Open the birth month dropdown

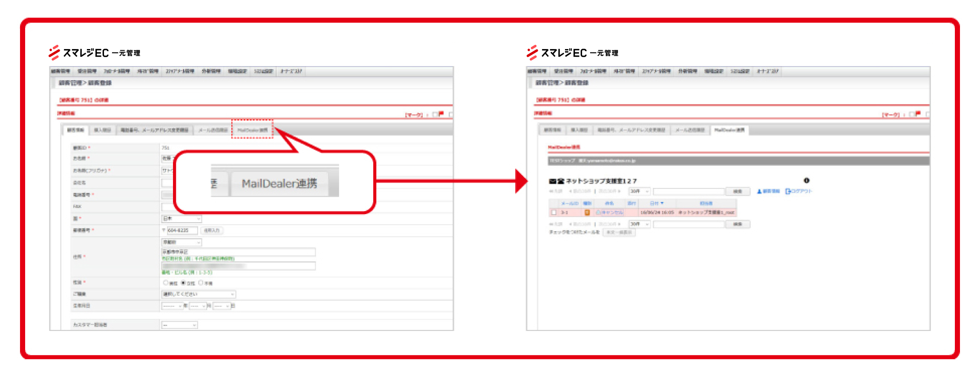[x=198, y=306]
